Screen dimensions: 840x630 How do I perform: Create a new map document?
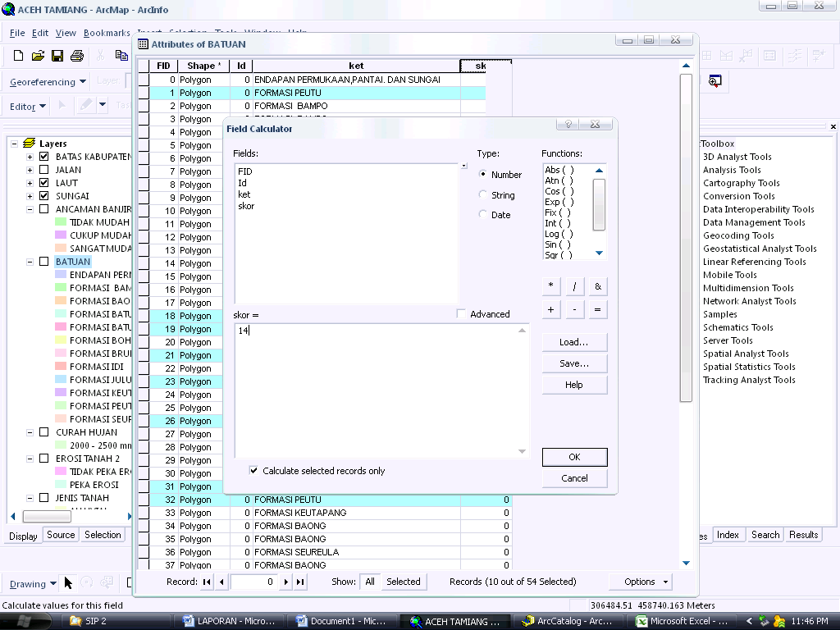tap(17, 55)
